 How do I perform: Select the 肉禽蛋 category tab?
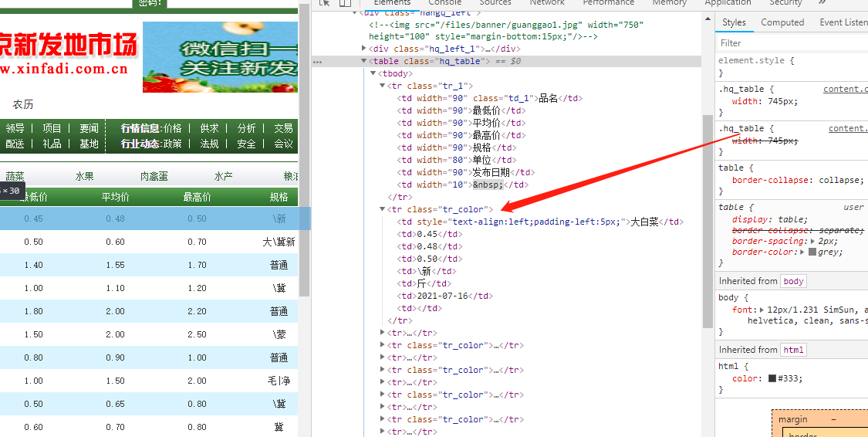[x=154, y=176]
